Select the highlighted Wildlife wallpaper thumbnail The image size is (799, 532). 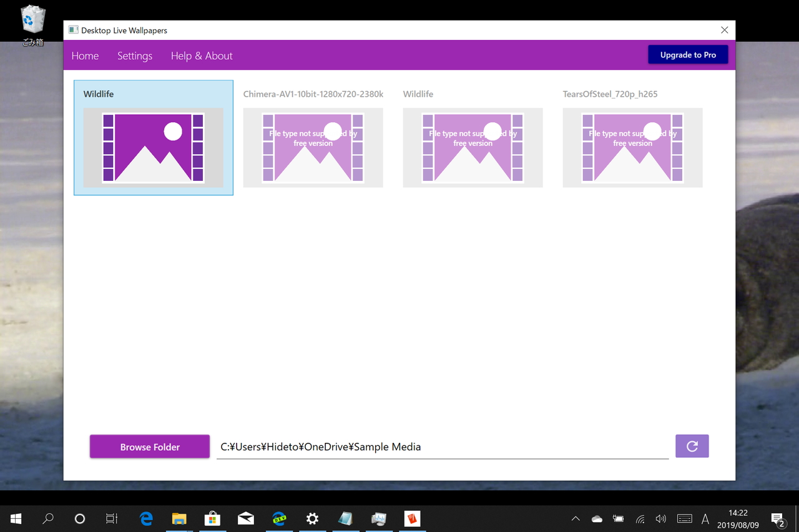point(154,138)
